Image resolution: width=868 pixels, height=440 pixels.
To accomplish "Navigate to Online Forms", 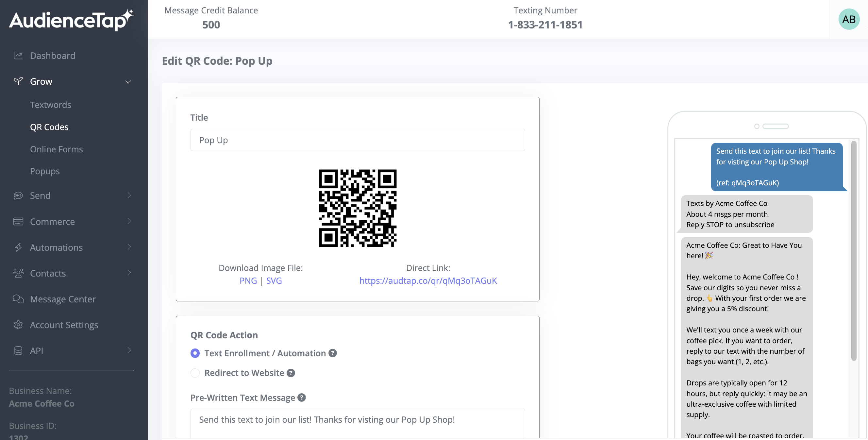I will click(x=57, y=149).
